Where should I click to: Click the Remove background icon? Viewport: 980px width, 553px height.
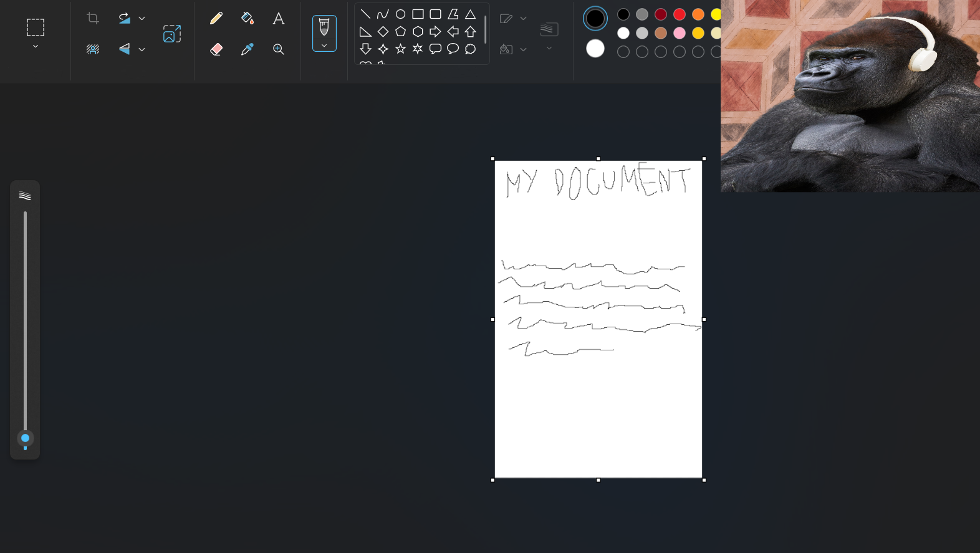tap(93, 49)
